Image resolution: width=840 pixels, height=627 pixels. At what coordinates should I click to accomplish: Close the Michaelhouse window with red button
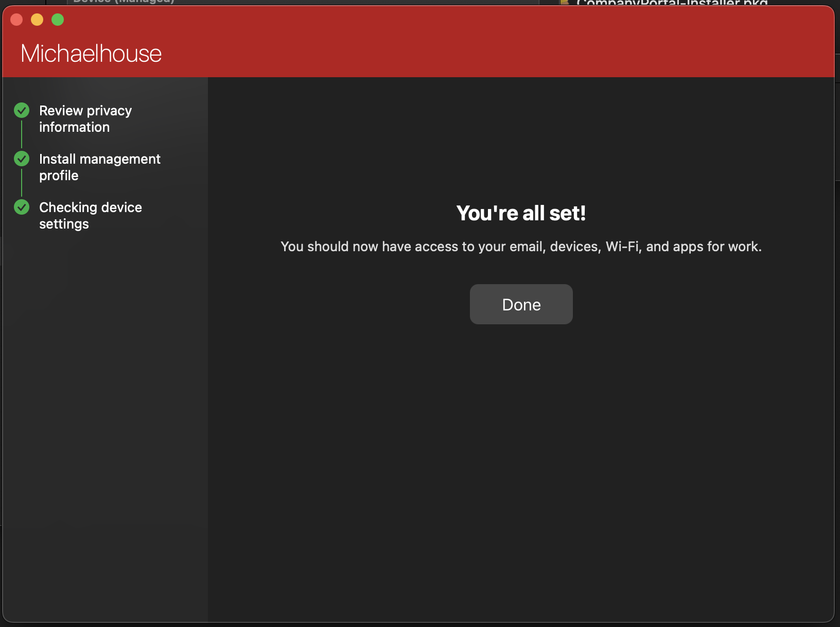[x=16, y=20]
